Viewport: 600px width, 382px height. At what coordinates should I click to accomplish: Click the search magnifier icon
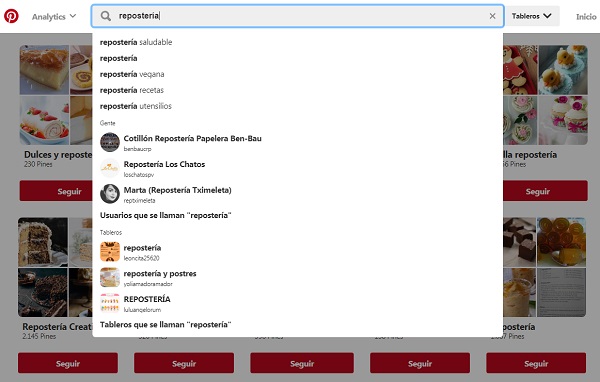tap(106, 16)
